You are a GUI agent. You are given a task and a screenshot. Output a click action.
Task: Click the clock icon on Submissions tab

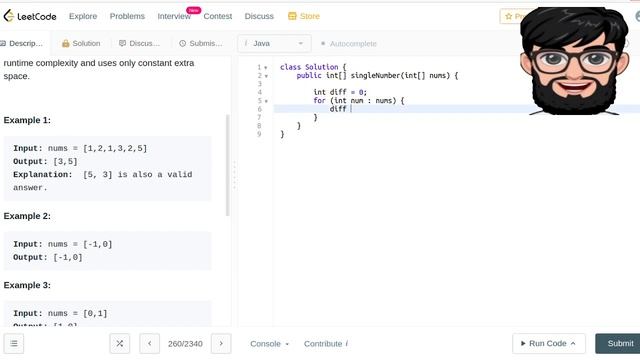pos(182,43)
